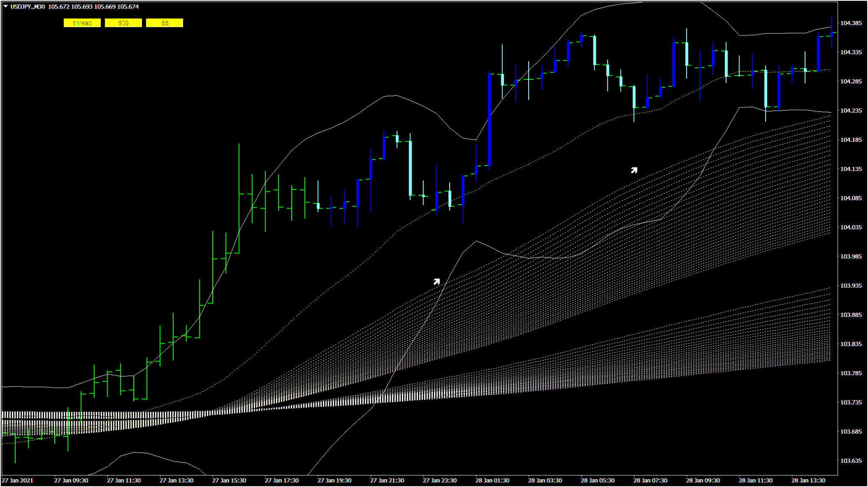Click the '28 Jan 01:30' time label

[492, 480]
